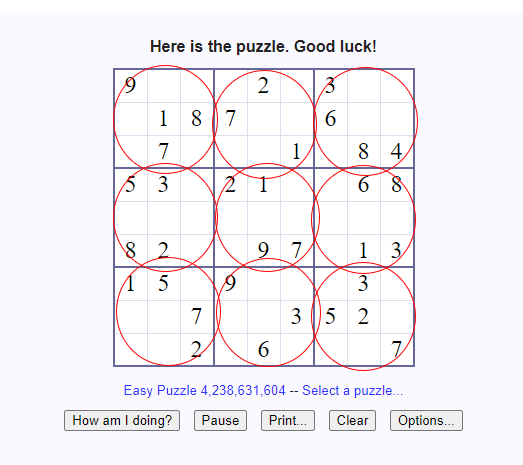The height and width of the screenshot is (465, 523).
Task: Click the "How am I doing?" button
Action: [122, 420]
